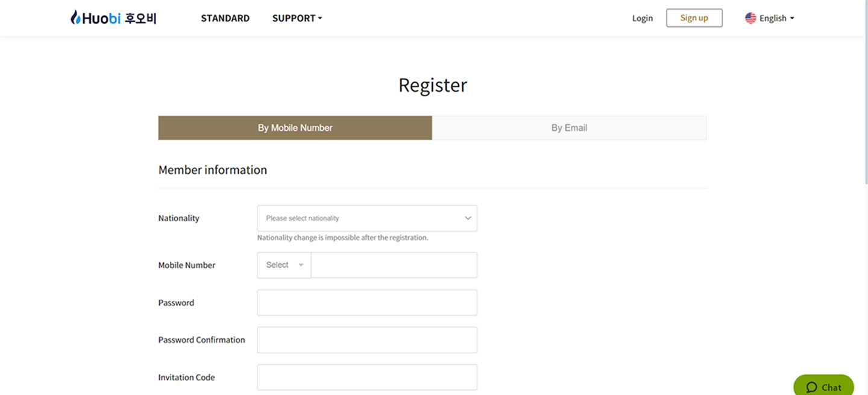This screenshot has height=395, width=868.
Task: Click the Password Confirmation input box
Action: (x=367, y=340)
